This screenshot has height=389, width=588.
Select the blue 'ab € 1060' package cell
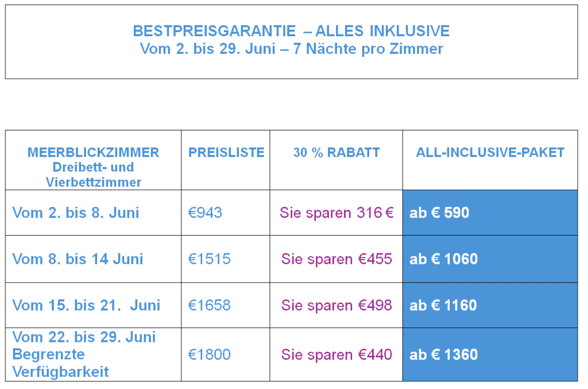(x=490, y=259)
